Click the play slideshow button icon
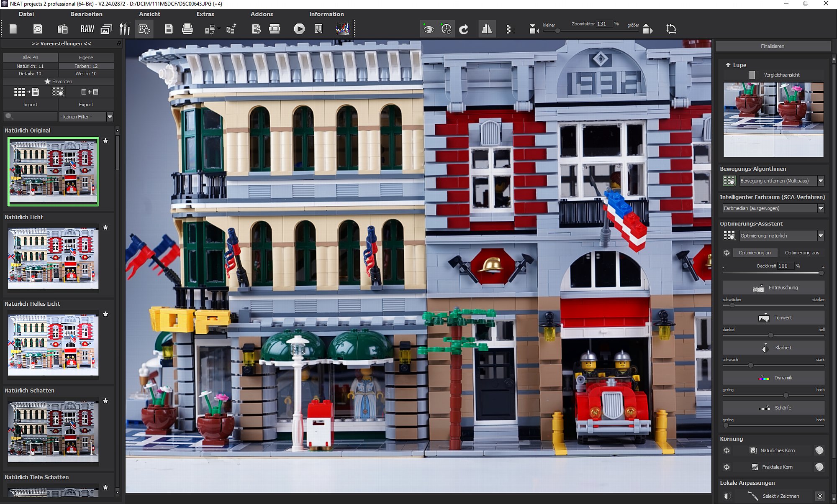This screenshot has height=504, width=837. point(299,29)
